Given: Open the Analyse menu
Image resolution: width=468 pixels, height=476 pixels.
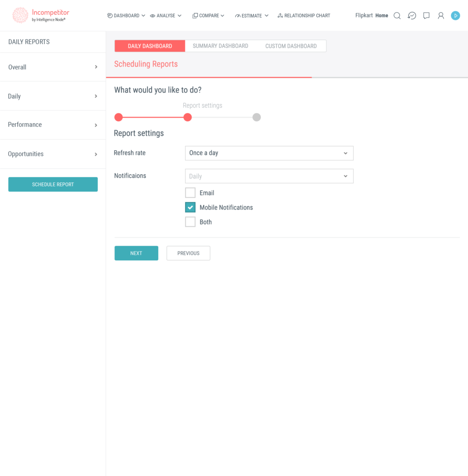Looking at the screenshot, I should point(166,15).
